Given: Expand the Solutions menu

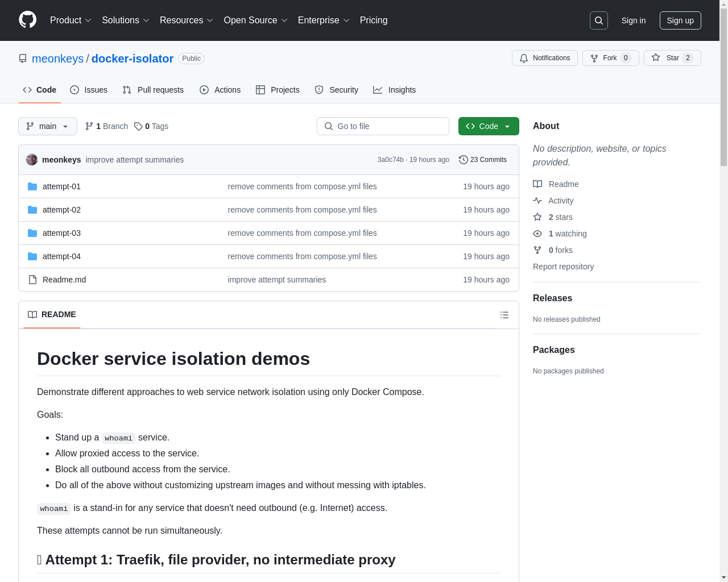Looking at the screenshot, I should click(x=126, y=20).
